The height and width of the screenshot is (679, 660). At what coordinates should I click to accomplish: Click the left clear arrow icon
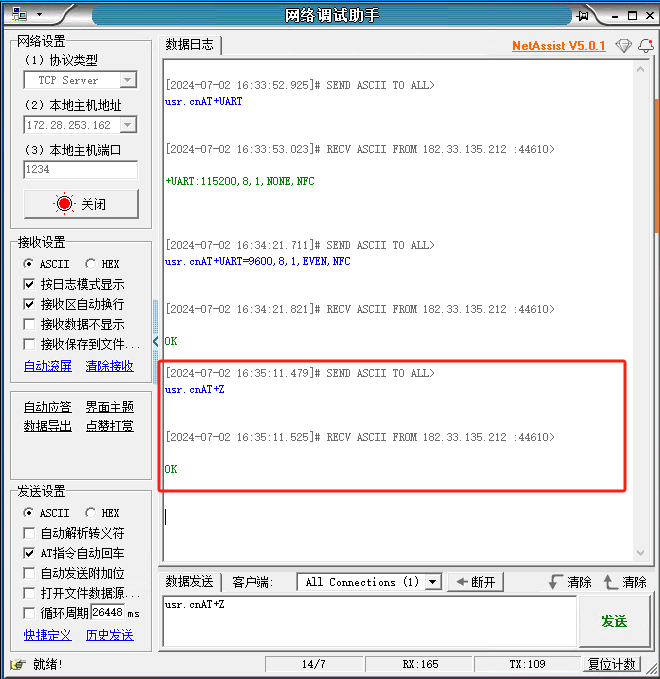[x=555, y=582]
